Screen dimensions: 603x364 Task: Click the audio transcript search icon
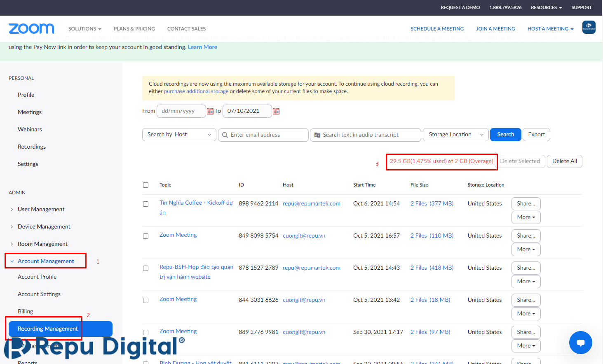click(317, 135)
